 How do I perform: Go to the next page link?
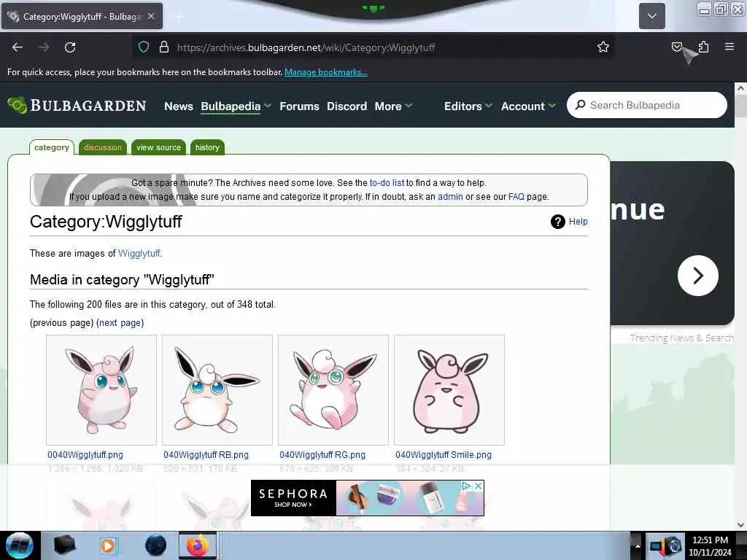click(x=120, y=323)
